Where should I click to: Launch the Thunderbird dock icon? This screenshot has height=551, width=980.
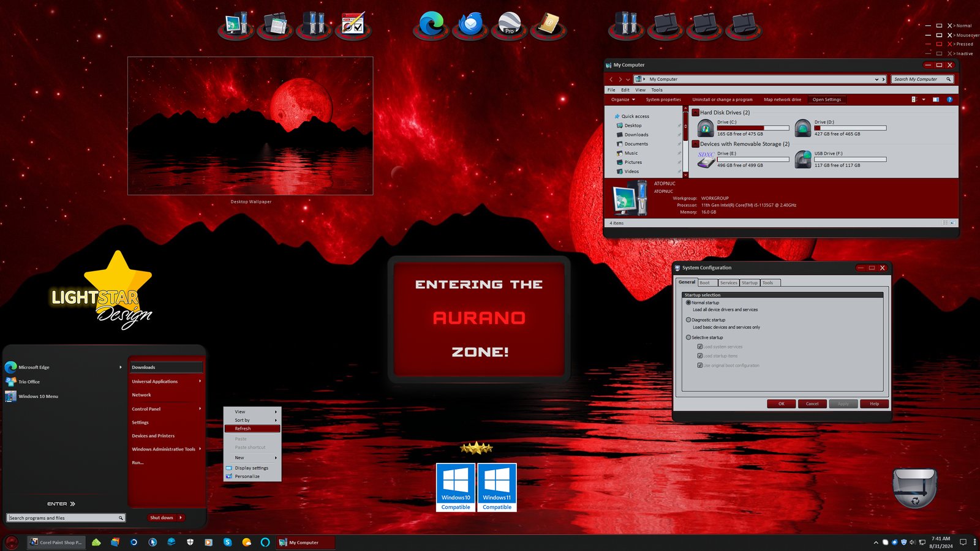(x=470, y=24)
